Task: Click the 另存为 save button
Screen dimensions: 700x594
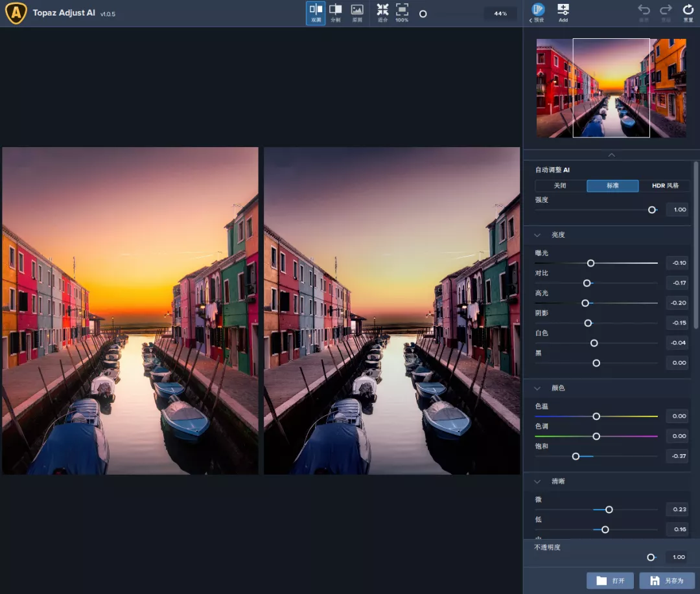Action: [667, 580]
